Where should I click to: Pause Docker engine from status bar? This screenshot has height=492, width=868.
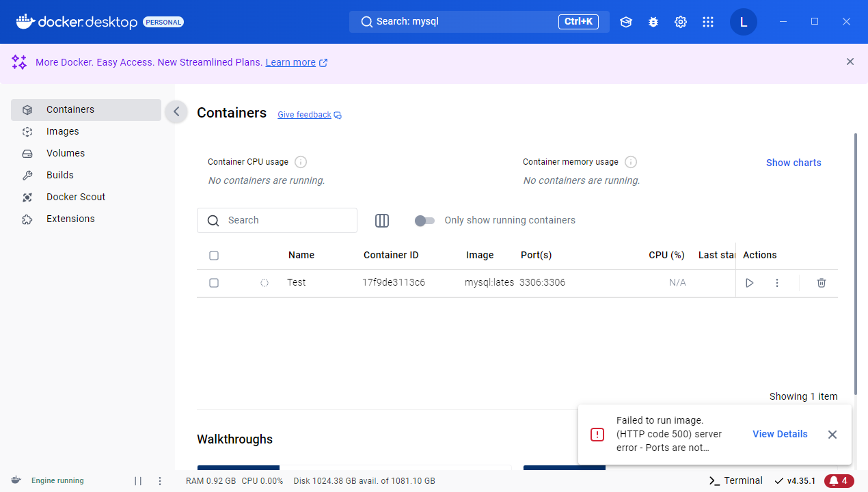coord(138,481)
